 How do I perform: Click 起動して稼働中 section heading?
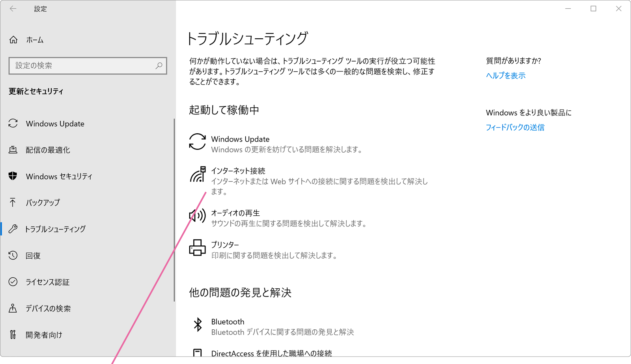[224, 110]
